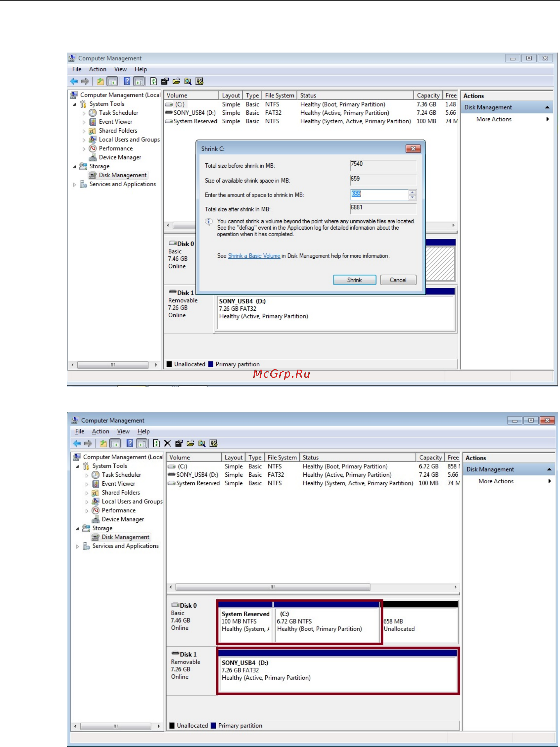Click the Up one level folder icon in upper window
This screenshot has width=560, height=747.
pos(100,81)
